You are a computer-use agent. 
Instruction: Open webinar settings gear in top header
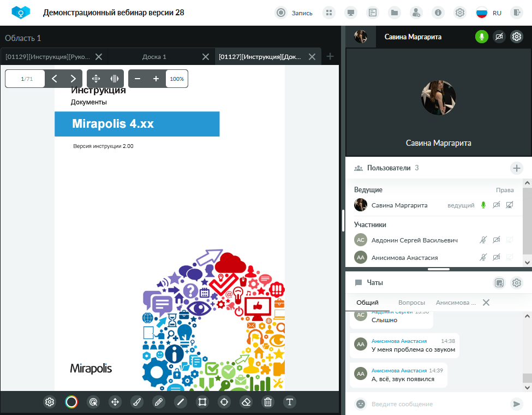tap(460, 13)
